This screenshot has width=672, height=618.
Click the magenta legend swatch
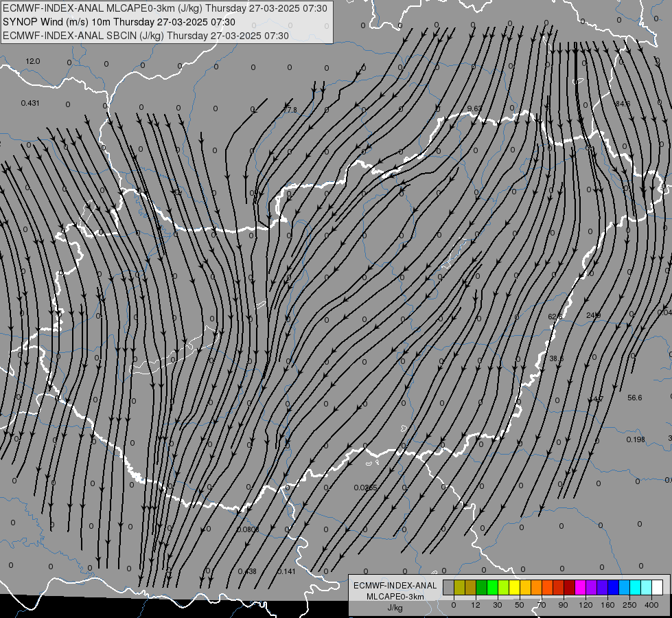pyautogui.click(x=581, y=587)
